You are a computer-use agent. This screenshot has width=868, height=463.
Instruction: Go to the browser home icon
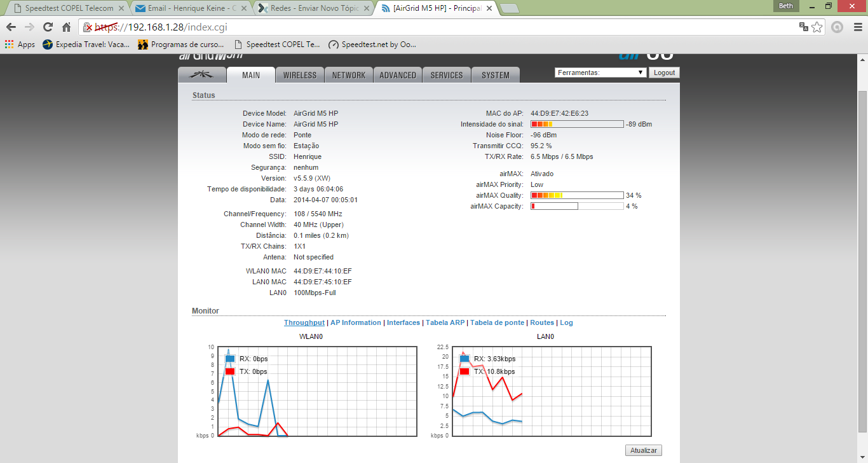point(66,27)
